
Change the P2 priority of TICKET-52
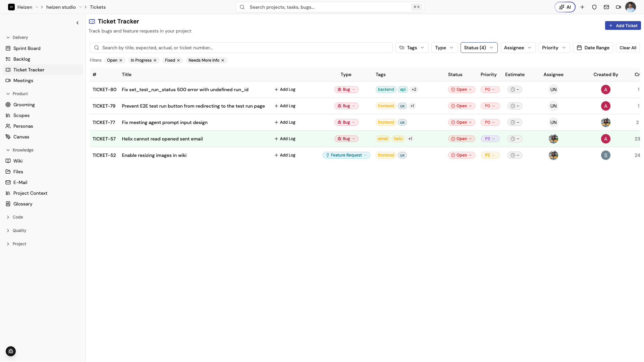[x=490, y=155]
